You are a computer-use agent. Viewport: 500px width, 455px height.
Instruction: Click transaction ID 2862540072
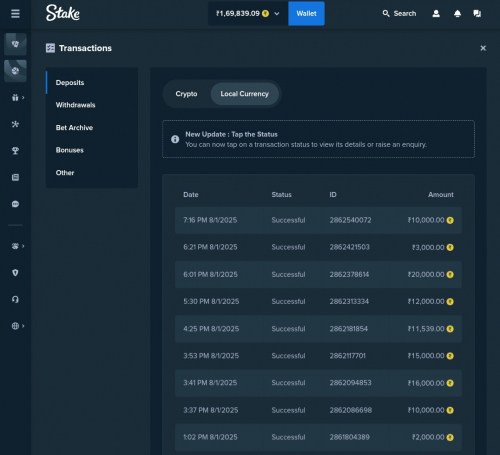[350, 220]
